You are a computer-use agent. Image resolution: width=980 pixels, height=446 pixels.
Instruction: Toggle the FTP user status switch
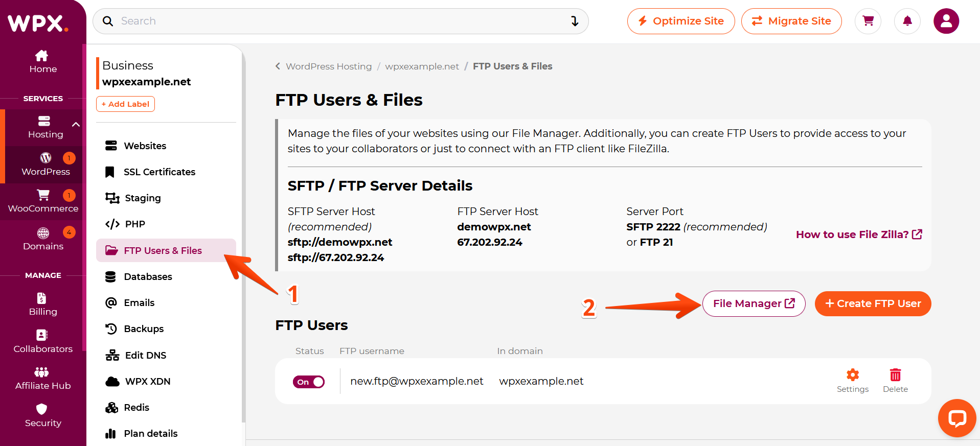tap(309, 382)
